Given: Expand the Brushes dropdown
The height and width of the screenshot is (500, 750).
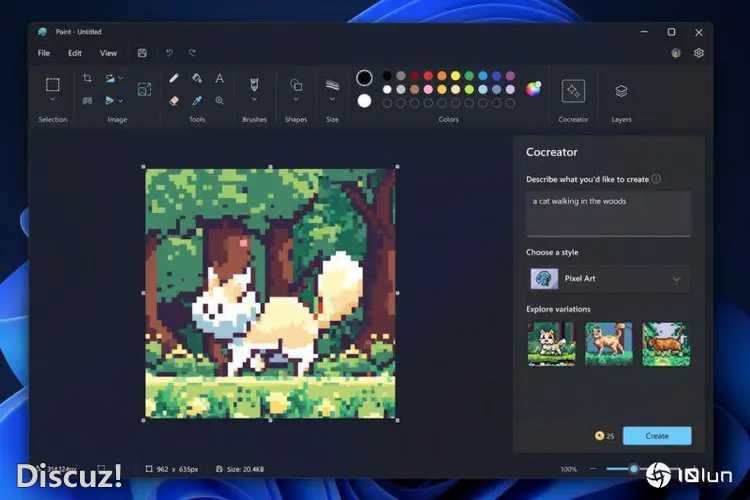Looking at the screenshot, I should tap(254, 100).
